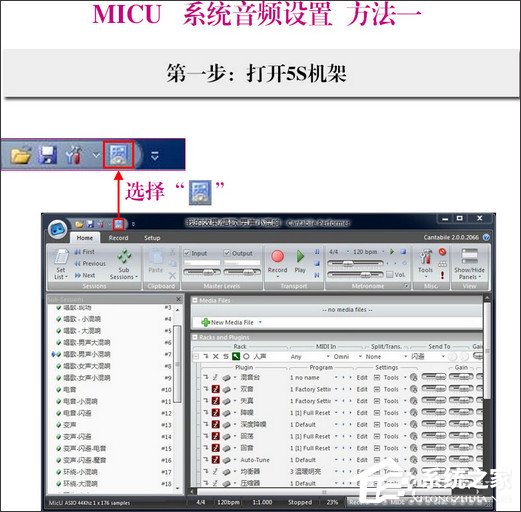Switch to the Record ribbon tab
521x512 pixels.
118,238
